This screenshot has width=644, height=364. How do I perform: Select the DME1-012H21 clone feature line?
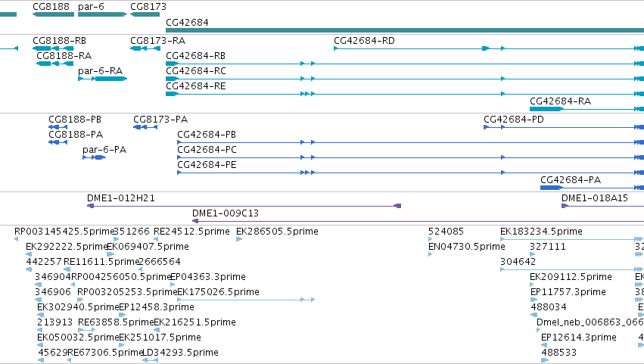(x=244, y=206)
